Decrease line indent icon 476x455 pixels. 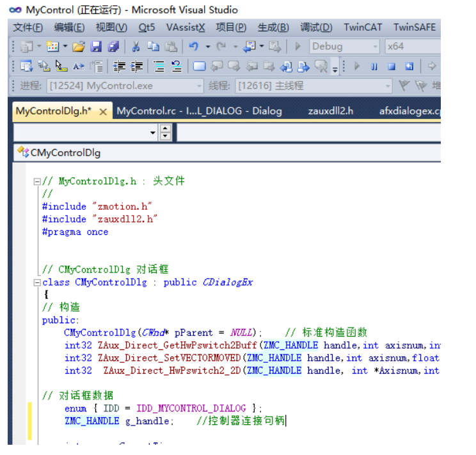[x=119, y=66]
